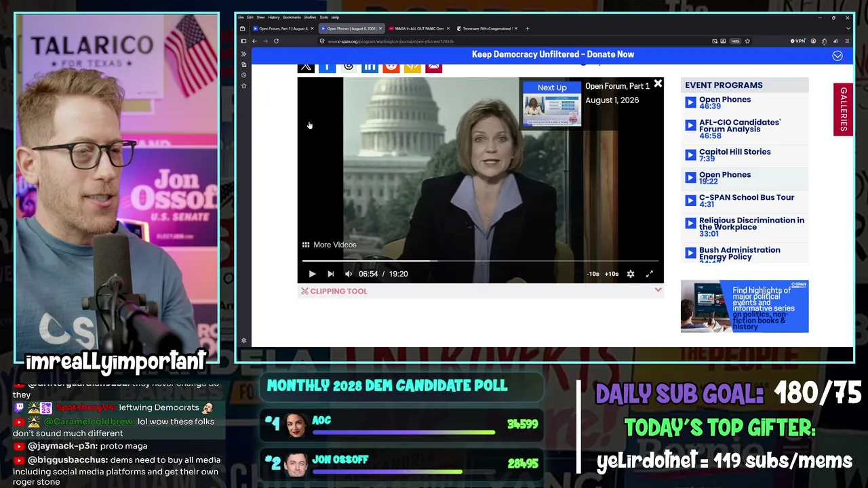Switch to Open Forum, Part 1 tab
This screenshot has height=488, width=868.
coord(283,28)
